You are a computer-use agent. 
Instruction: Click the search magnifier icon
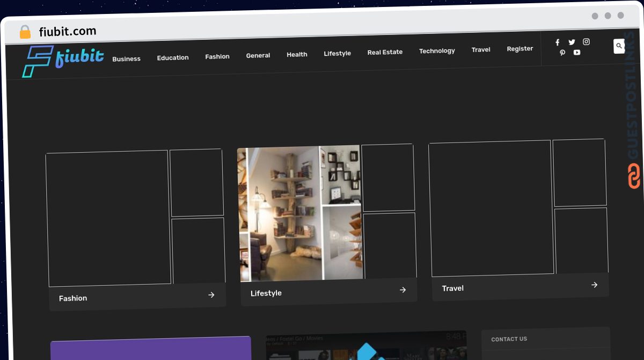pos(619,46)
